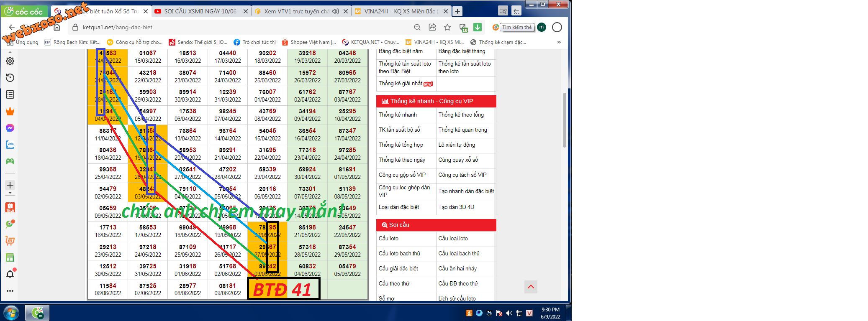Open the Thống kê nhanh link

[x=398, y=115]
